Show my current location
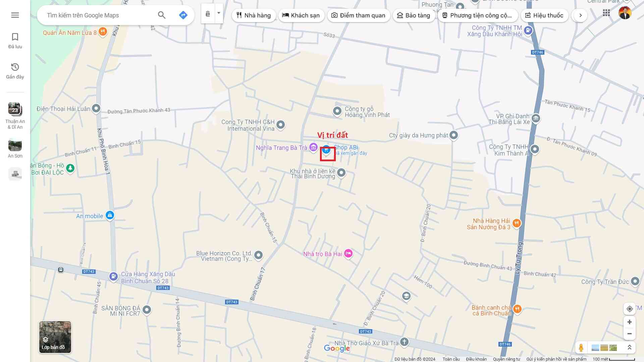This screenshot has height=362, width=644. coord(630,309)
